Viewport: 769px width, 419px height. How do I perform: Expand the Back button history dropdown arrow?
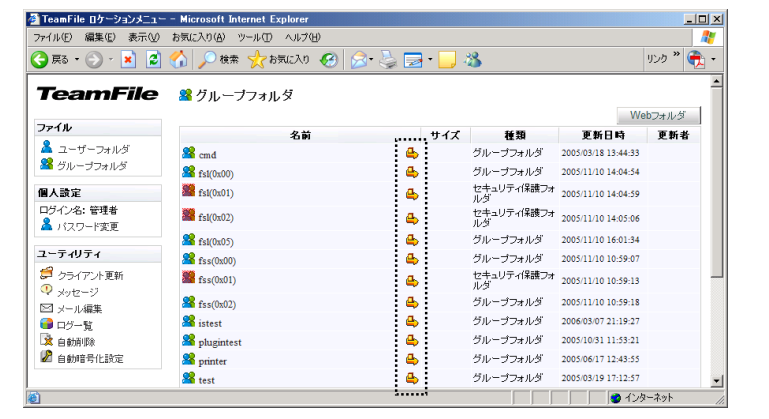tap(77, 59)
